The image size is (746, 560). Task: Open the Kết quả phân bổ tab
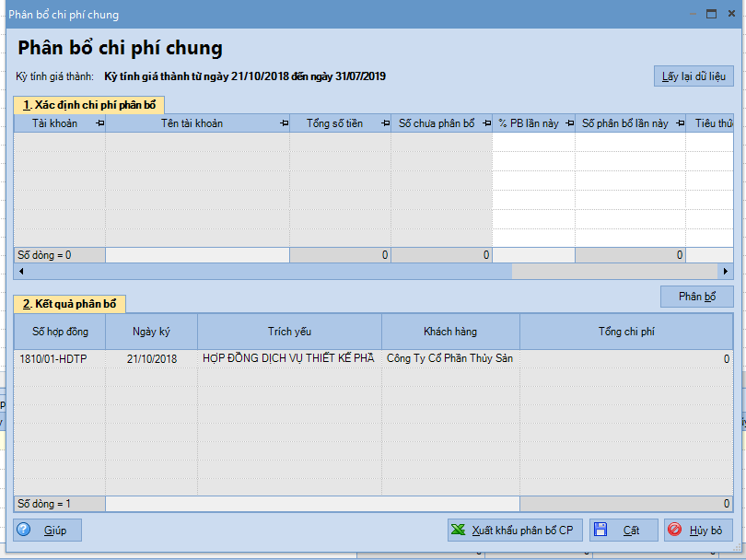(x=69, y=304)
